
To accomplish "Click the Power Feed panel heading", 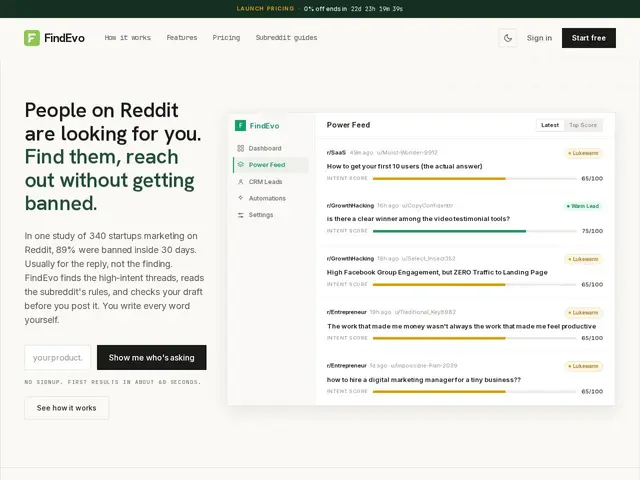I will pos(348,125).
